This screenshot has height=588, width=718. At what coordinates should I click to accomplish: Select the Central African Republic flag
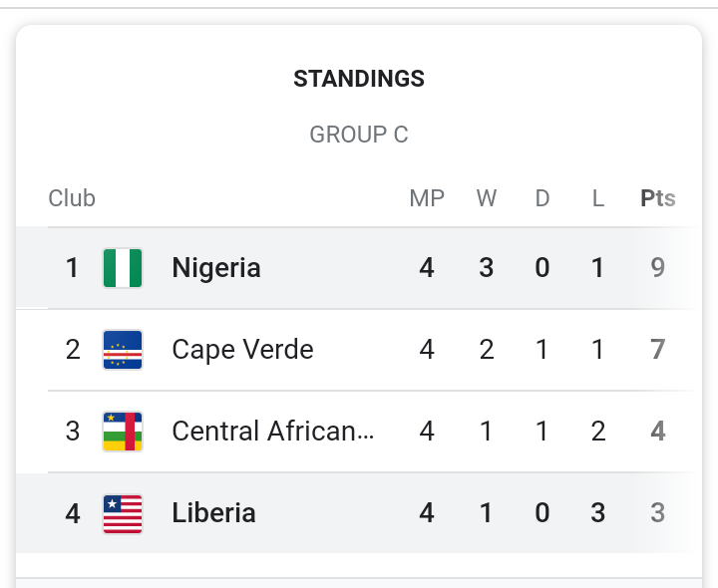(123, 432)
